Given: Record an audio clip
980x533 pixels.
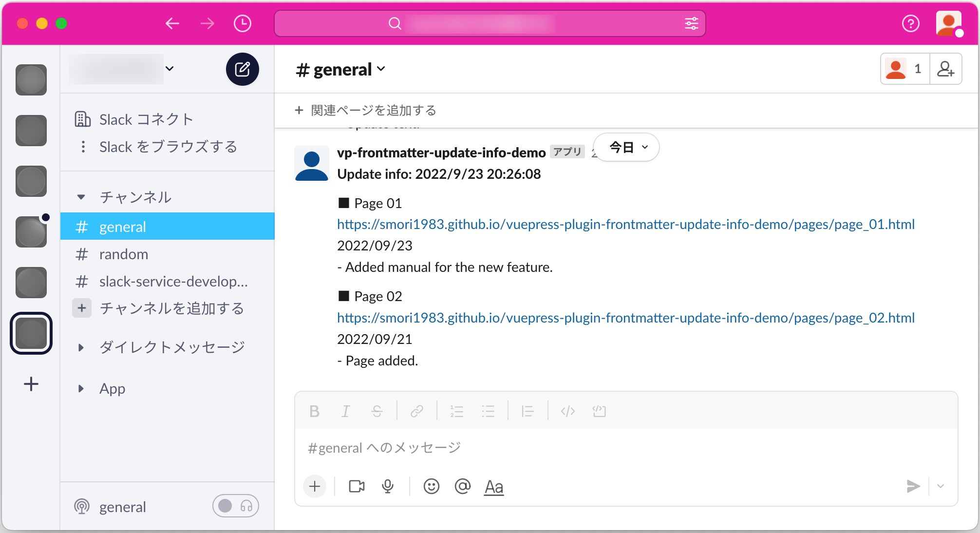Looking at the screenshot, I should 388,486.
